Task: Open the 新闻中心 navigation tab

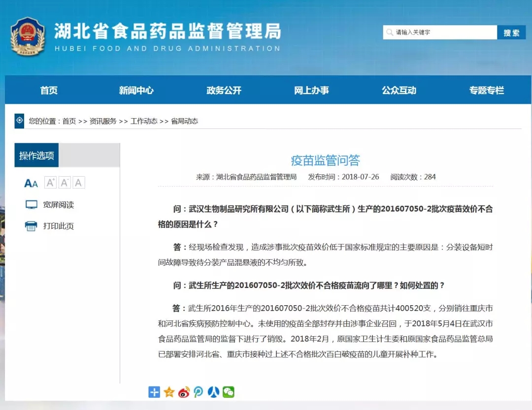Action: click(x=136, y=90)
